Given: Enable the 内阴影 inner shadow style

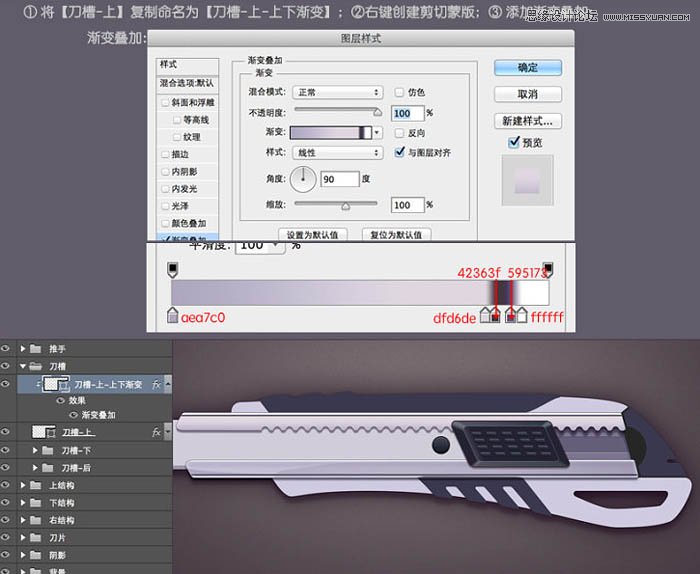Looking at the screenshot, I should pyautogui.click(x=165, y=172).
